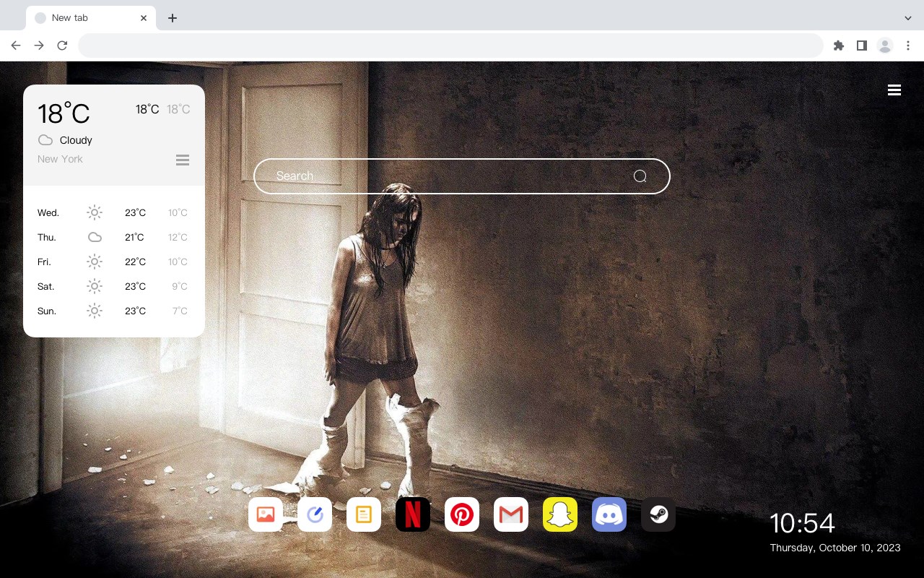Open the browser Extensions puzzle icon

coord(839,46)
